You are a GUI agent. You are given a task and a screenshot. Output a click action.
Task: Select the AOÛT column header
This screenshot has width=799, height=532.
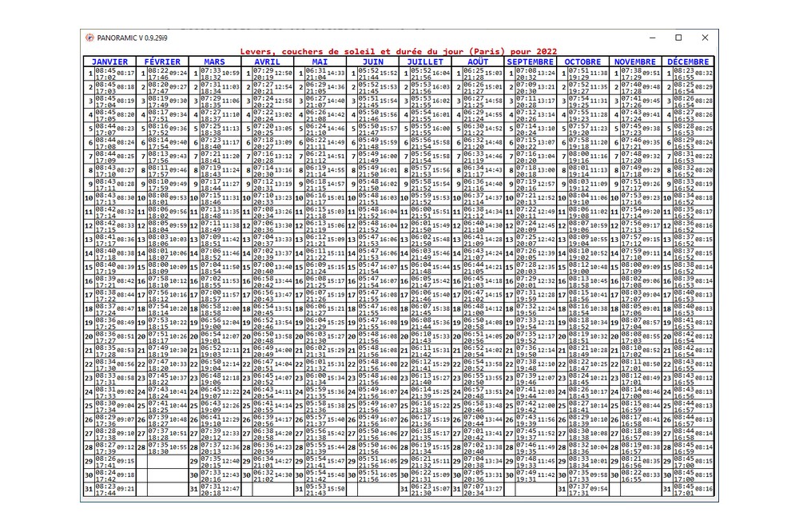pos(478,62)
